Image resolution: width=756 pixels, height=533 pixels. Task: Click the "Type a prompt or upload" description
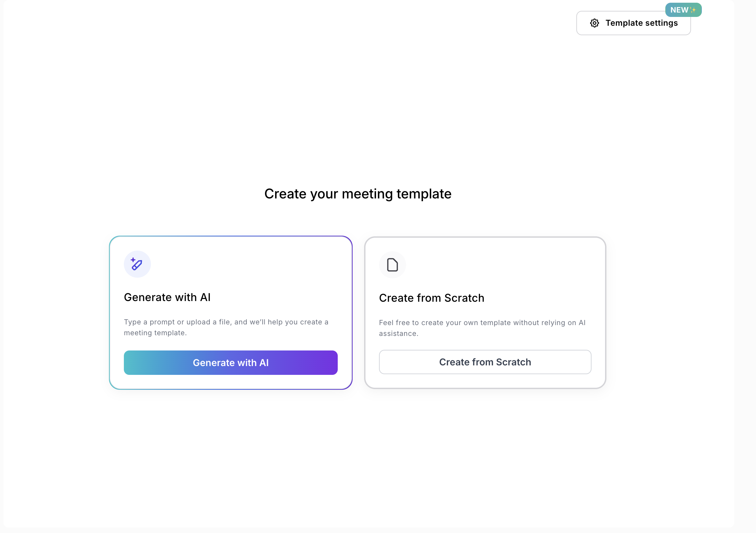pos(226,327)
